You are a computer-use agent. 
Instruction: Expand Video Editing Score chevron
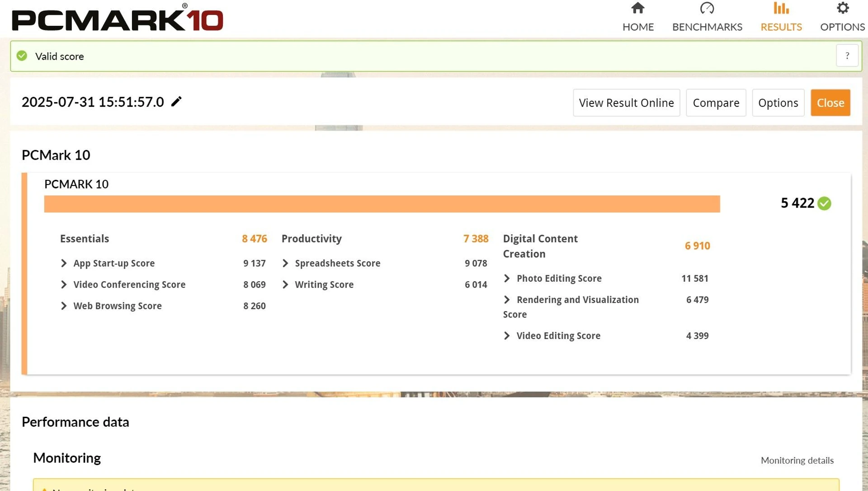pyautogui.click(x=507, y=335)
